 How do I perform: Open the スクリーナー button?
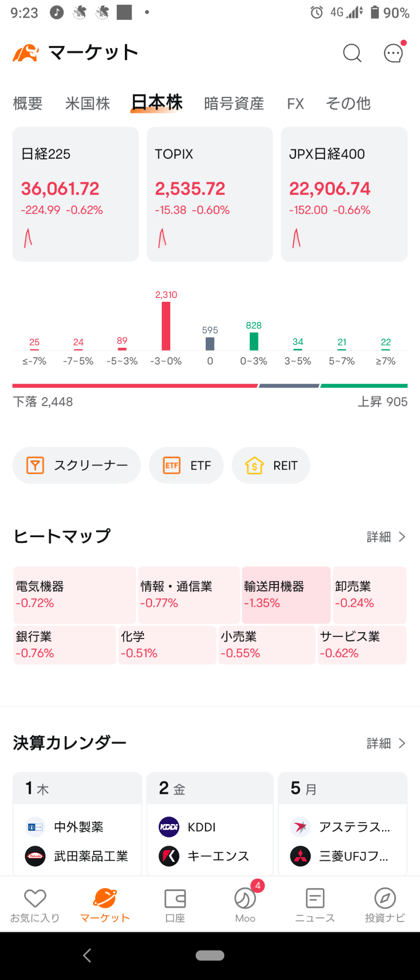coord(77,465)
